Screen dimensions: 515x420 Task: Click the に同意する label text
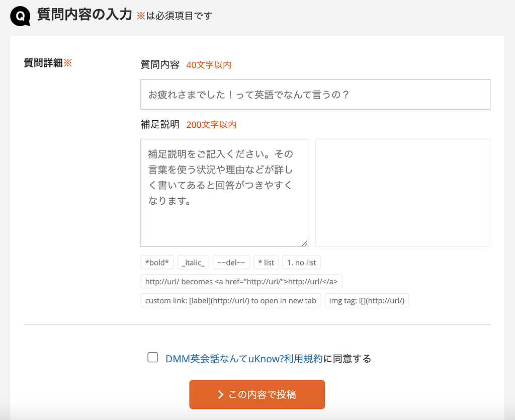click(x=347, y=359)
